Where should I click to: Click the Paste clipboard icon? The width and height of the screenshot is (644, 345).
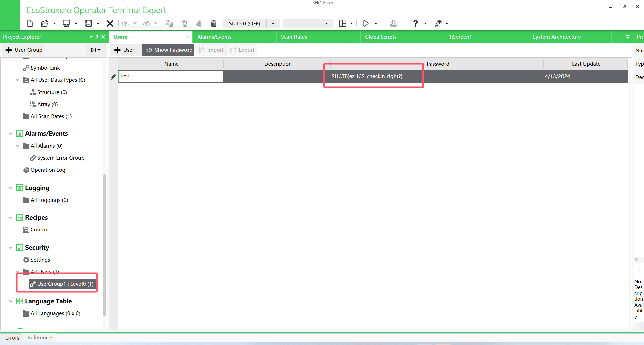[x=184, y=23]
